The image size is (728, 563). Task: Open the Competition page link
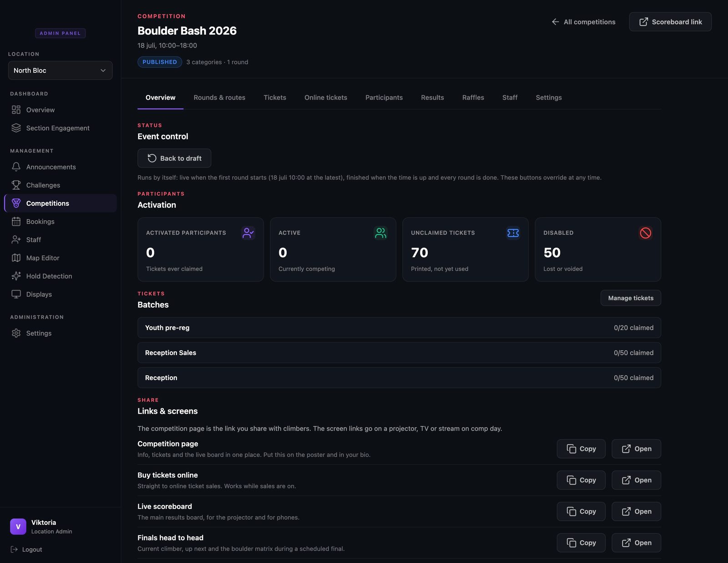636,449
